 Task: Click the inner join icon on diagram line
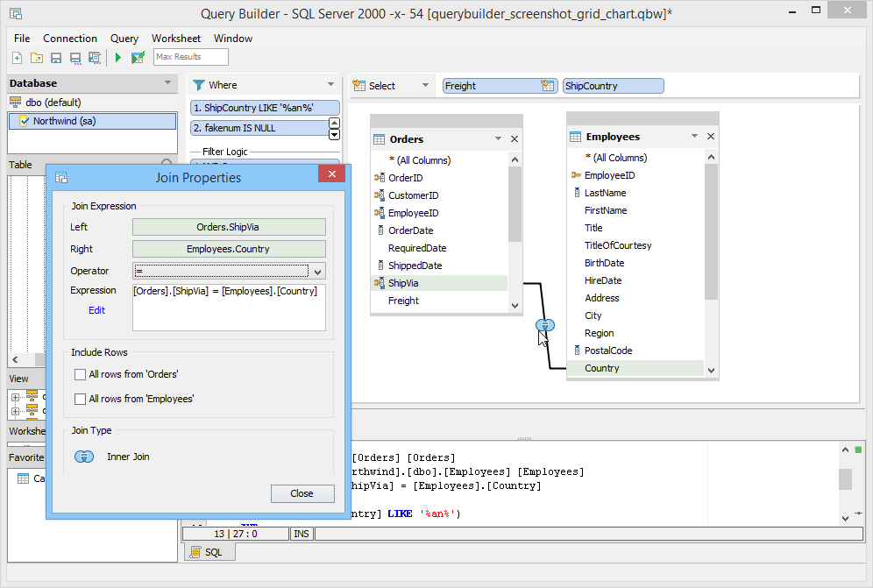545,325
